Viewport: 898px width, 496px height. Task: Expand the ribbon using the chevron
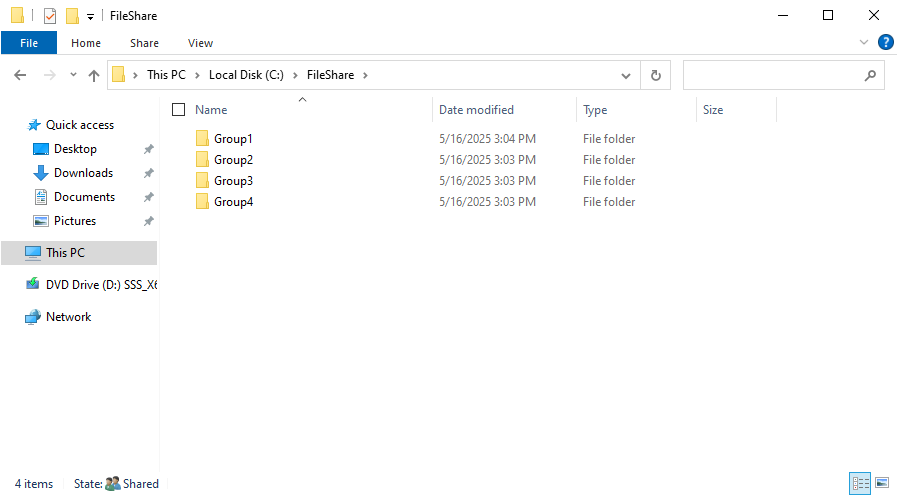(864, 42)
